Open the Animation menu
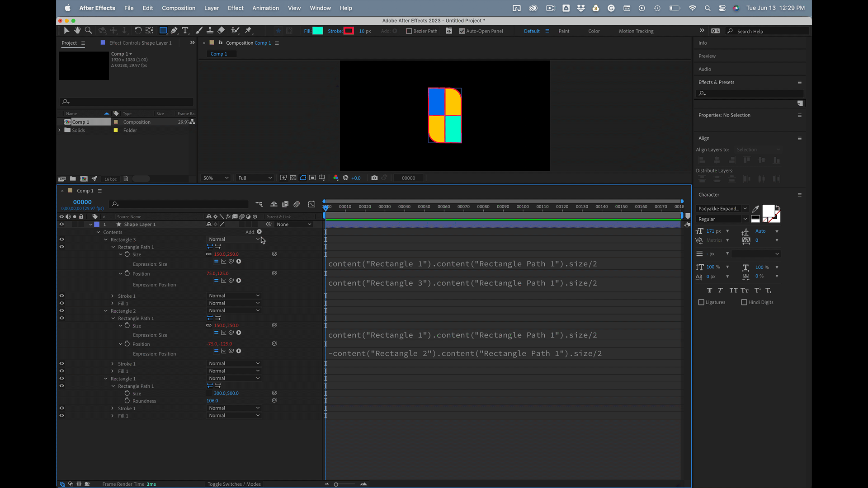868x488 pixels. coord(265,8)
